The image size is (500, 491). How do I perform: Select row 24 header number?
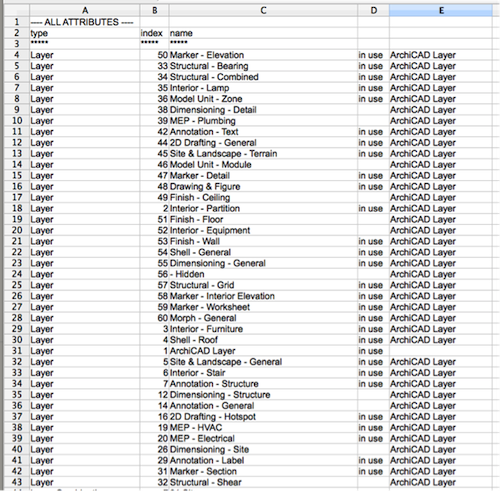(17, 274)
